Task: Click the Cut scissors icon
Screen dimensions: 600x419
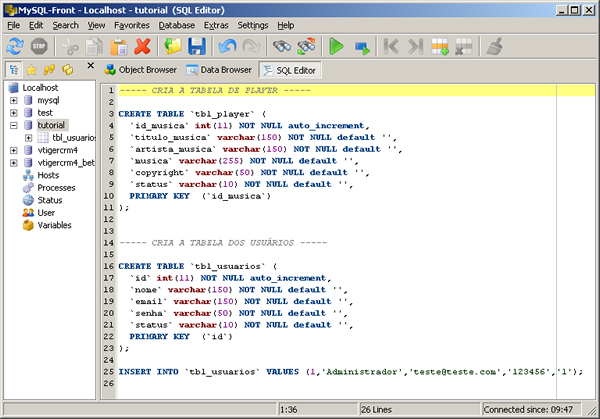Action: tap(70, 46)
